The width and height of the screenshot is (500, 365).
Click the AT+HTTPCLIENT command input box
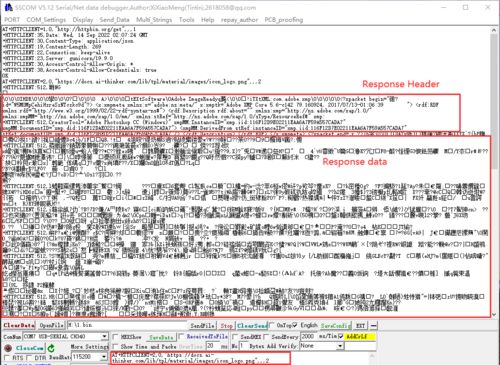[200, 358]
